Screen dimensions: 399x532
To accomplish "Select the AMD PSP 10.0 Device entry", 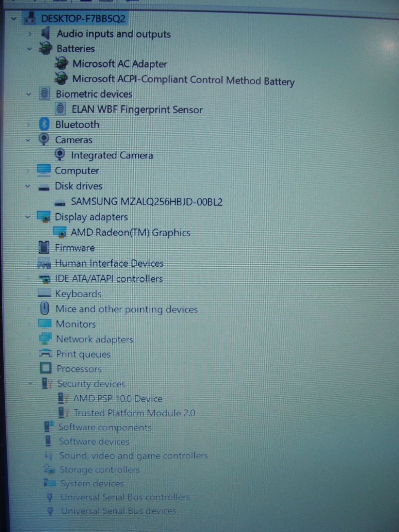I will coord(118,398).
